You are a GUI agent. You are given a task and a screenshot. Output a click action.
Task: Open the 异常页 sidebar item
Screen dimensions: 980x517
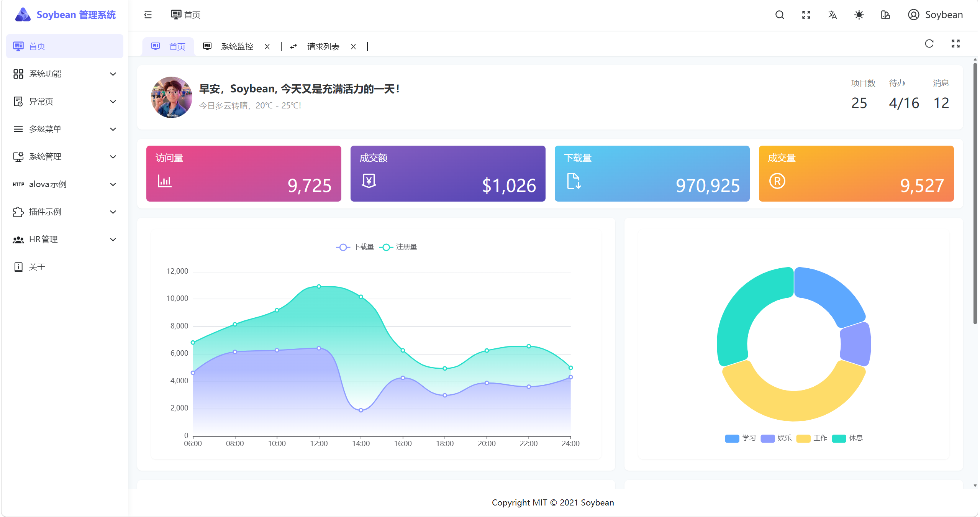point(41,101)
